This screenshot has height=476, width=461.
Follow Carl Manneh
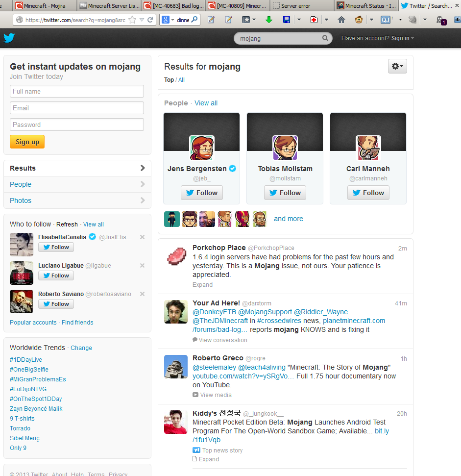(x=368, y=193)
